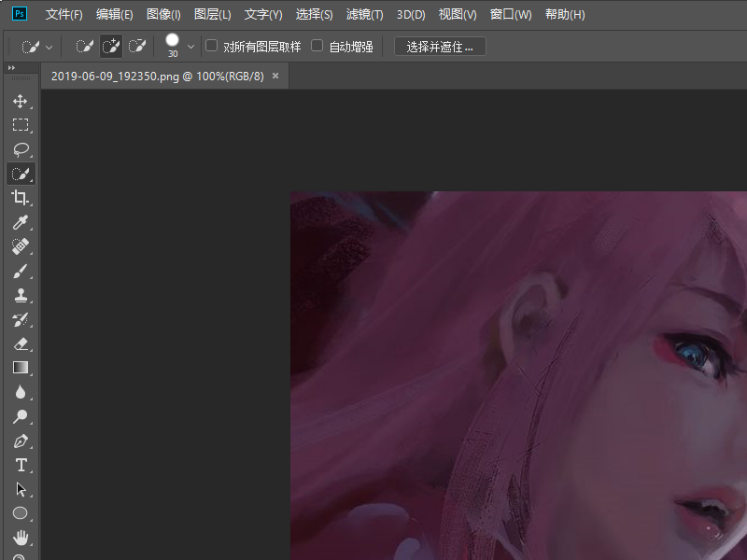Open the 图像(I) menu
Viewport: 747px width, 560px height.
[163, 14]
